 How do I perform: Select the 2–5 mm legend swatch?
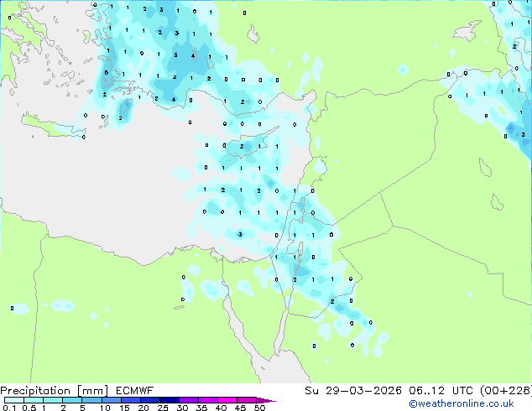click(72, 400)
